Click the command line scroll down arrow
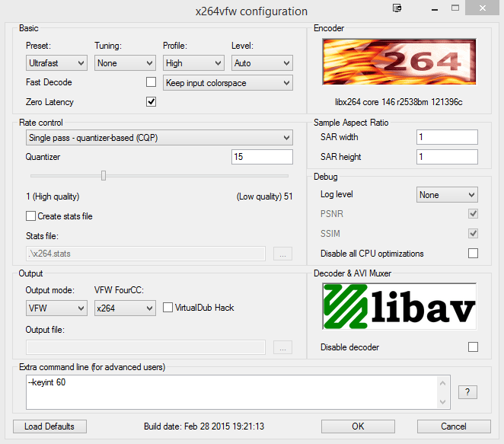 pyautogui.click(x=442, y=402)
